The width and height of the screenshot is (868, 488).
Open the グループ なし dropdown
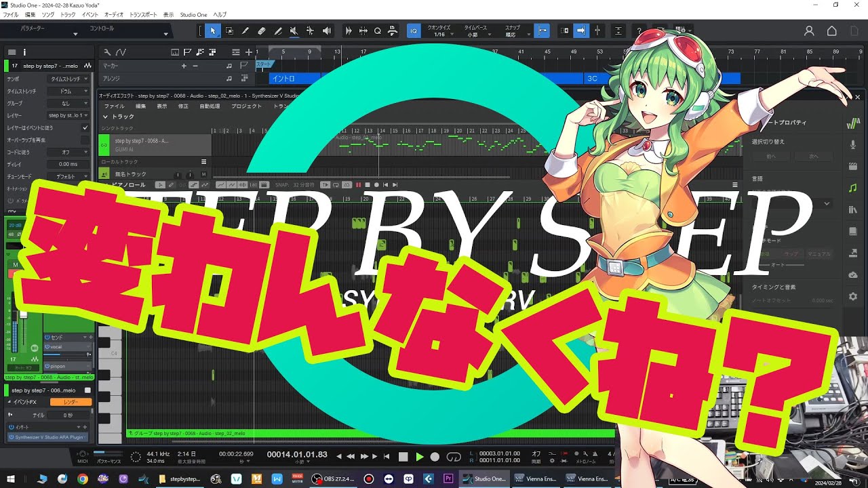[x=68, y=103]
